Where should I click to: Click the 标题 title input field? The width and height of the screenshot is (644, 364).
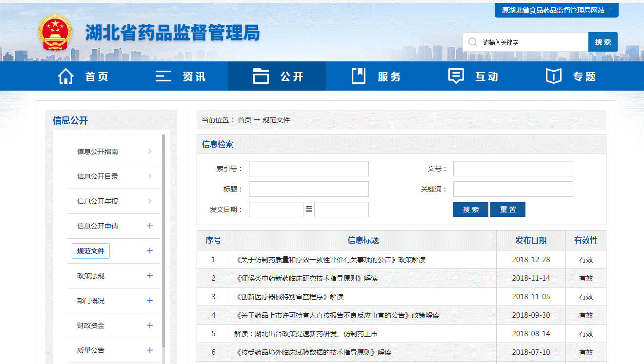tap(308, 189)
